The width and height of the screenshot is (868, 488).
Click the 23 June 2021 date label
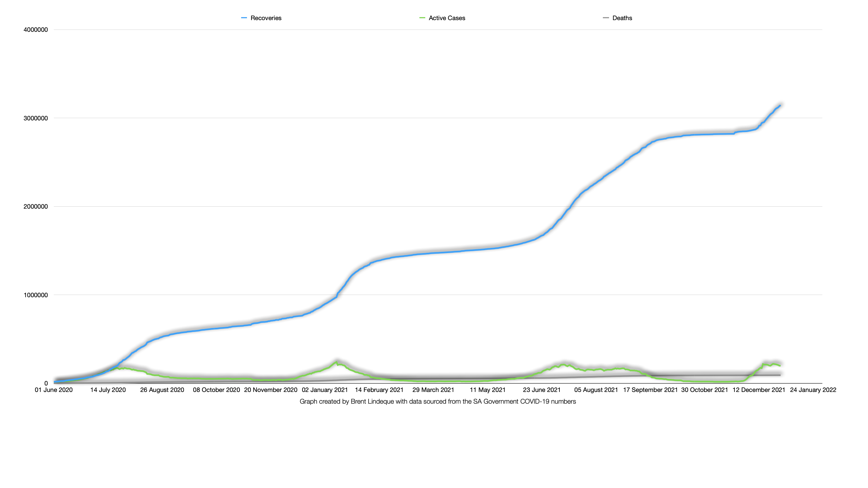[x=542, y=390]
